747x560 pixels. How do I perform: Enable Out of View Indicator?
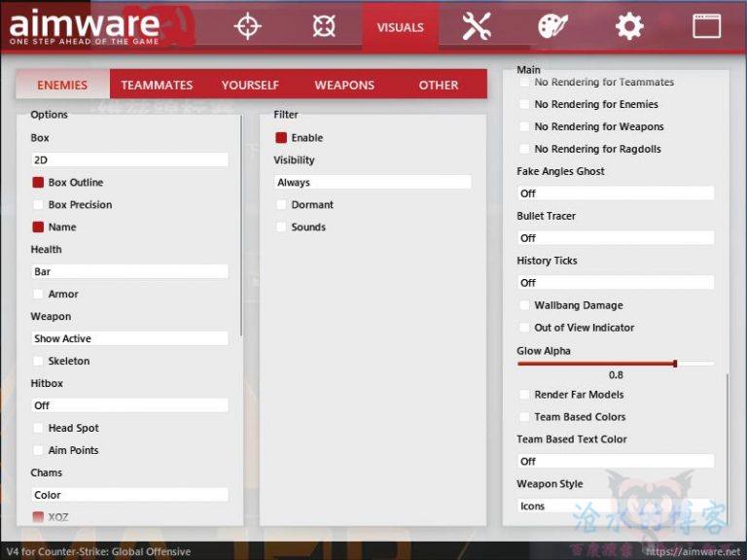(525, 328)
